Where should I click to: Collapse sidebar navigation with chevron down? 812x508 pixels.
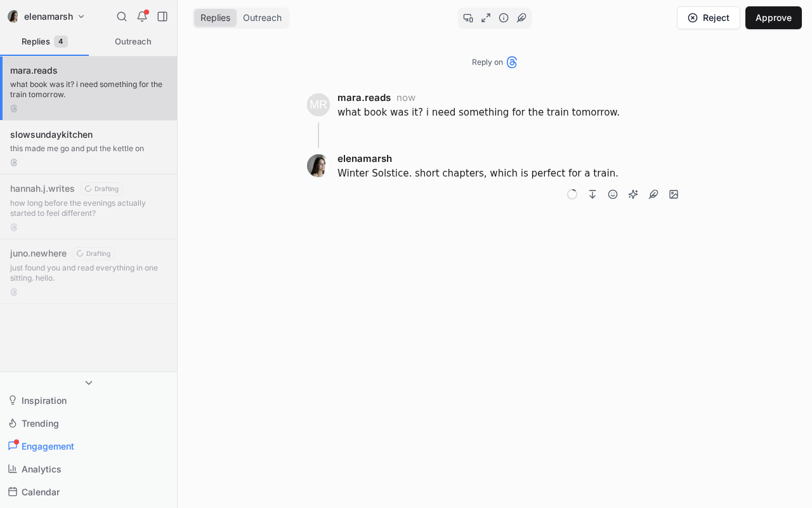[89, 382]
